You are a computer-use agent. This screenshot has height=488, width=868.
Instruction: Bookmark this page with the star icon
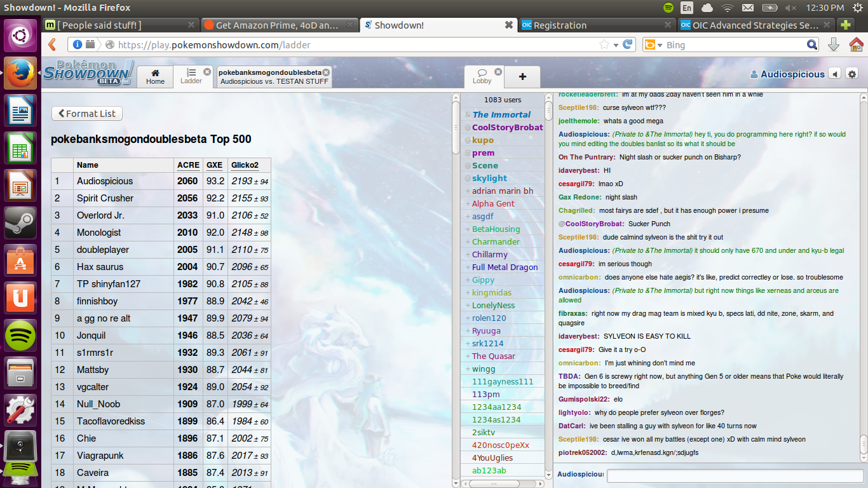(604, 45)
